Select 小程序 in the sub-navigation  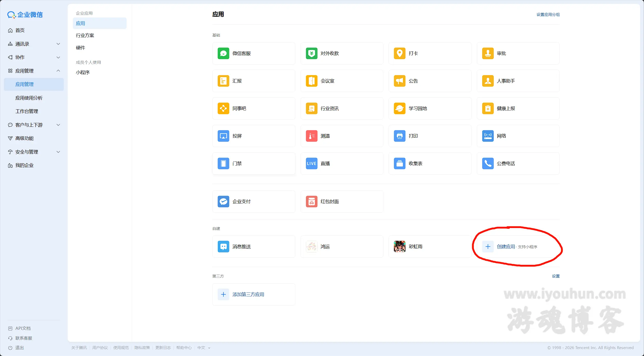pos(83,73)
